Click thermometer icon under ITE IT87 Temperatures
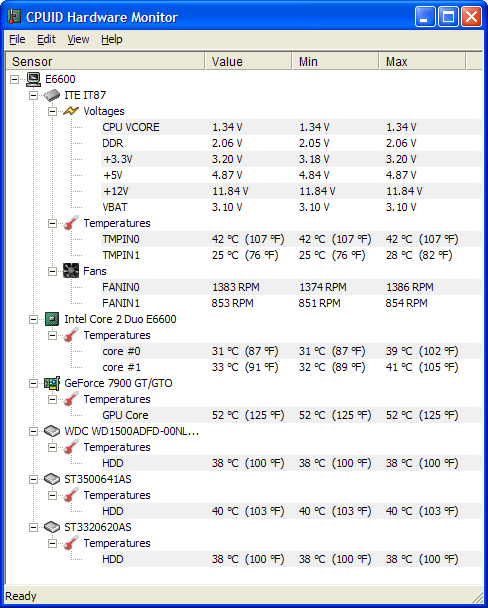This screenshot has width=488, height=608. point(71,223)
